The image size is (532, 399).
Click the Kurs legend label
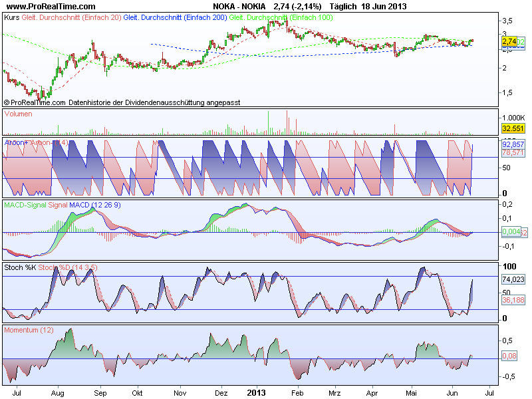[11, 17]
